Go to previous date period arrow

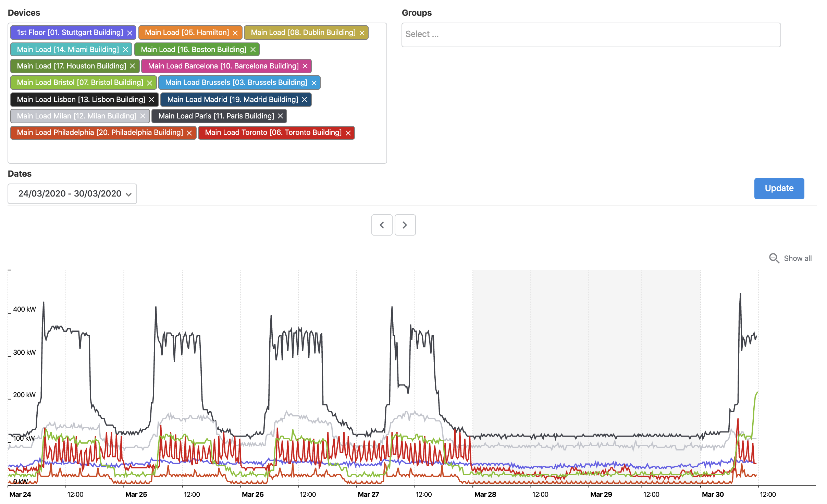(x=382, y=225)
